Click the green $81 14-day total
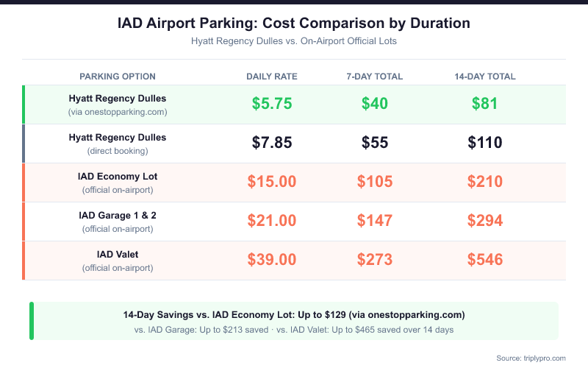 [485, 104]
